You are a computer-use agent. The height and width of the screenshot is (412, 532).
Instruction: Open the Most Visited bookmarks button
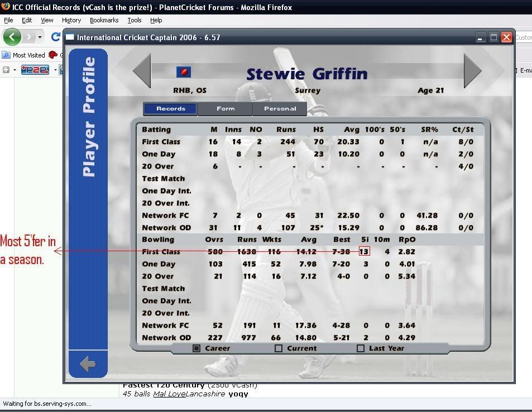click(x=24, y=55)
